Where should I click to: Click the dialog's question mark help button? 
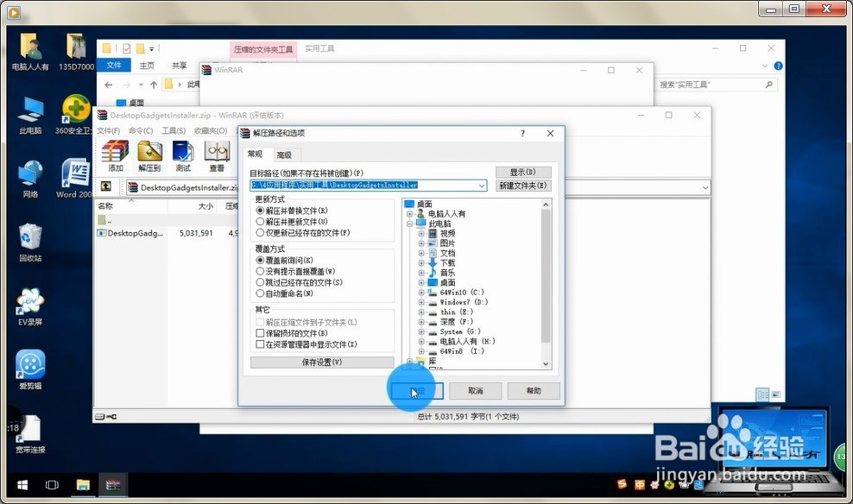523,133
